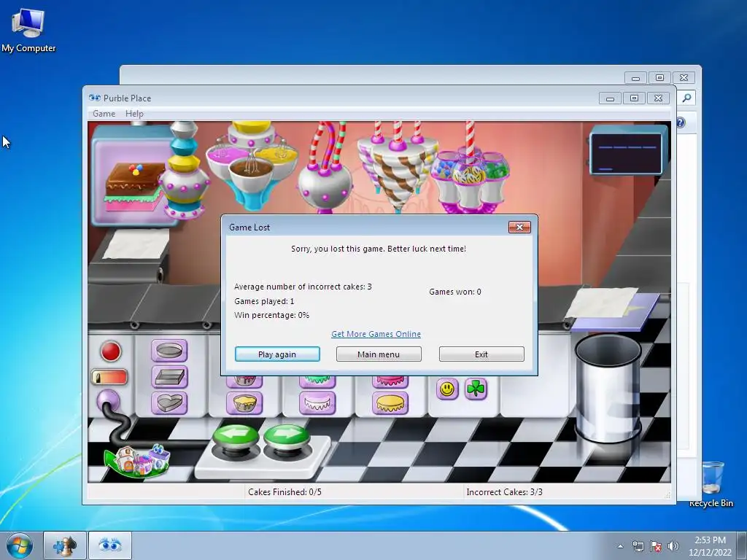
Task: Close the Game Lost dialog
Action: pyautogui.click(x=519, y=227)
